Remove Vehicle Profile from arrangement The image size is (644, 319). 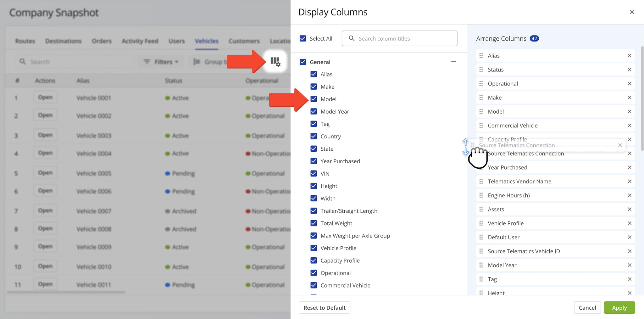click(630, 223)
